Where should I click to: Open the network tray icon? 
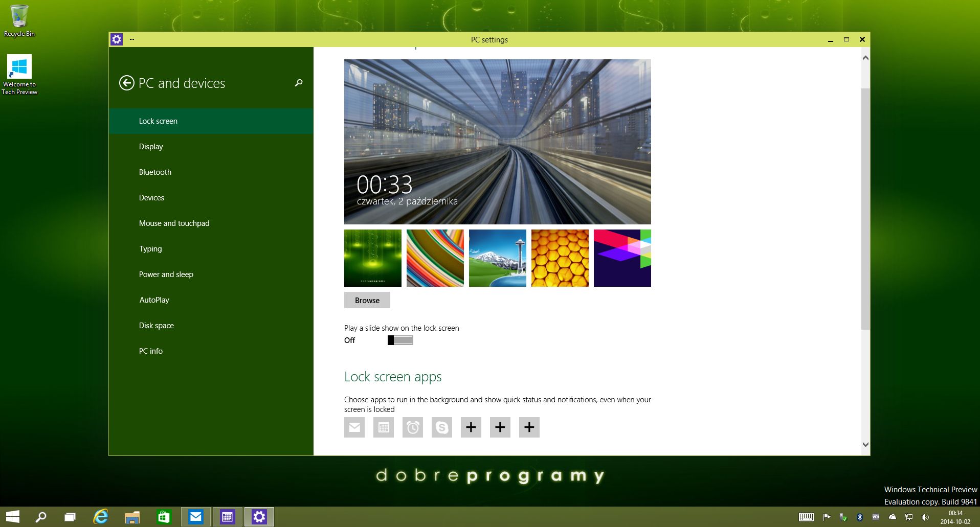click(x=909, y=517)
